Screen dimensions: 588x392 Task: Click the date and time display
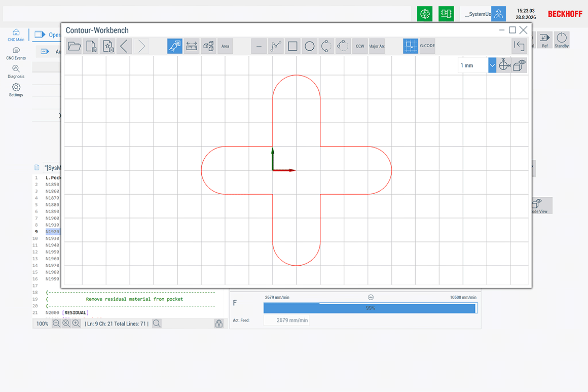coord(526,14)
